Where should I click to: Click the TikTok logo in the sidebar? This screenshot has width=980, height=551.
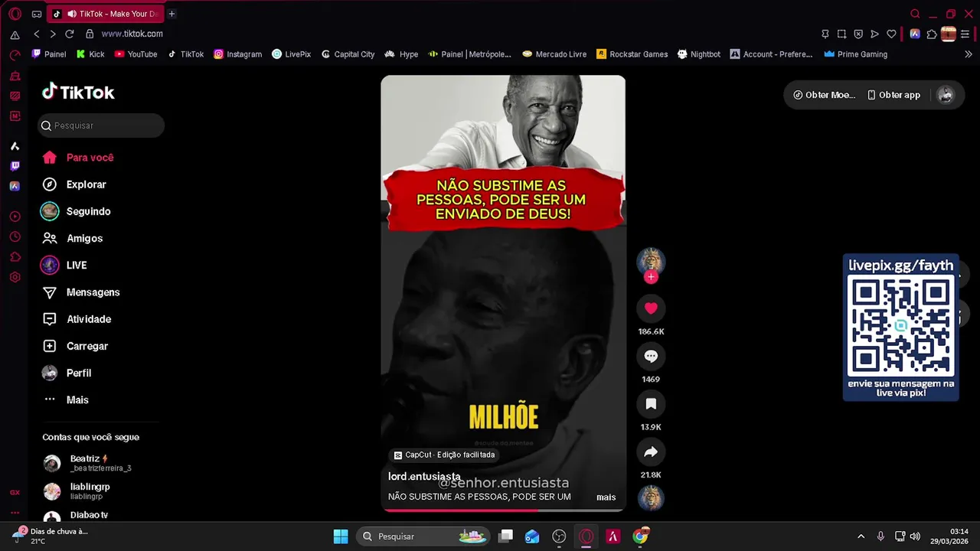coord(78,92)
